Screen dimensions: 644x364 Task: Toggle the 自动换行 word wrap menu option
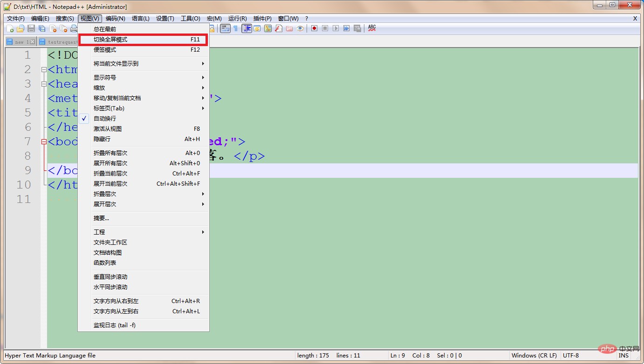pyautogui.click(x=105, y=119)
